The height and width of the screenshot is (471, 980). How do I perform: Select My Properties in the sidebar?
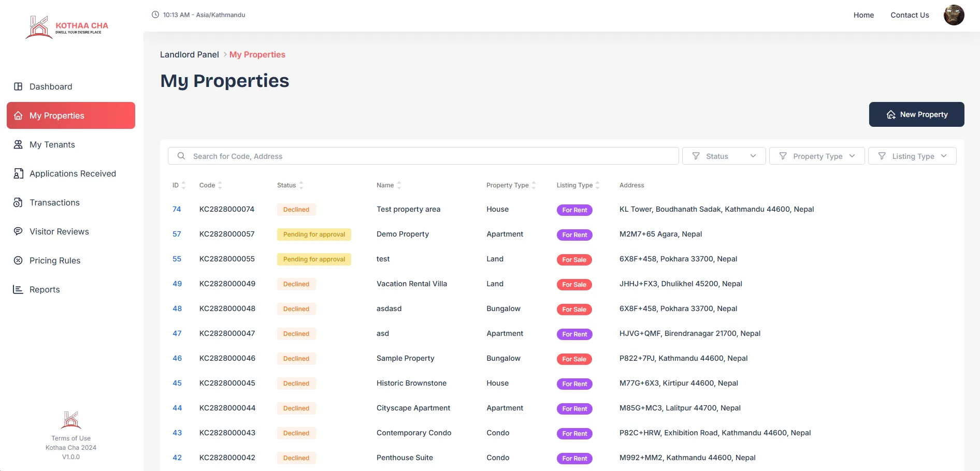(70, 115)
